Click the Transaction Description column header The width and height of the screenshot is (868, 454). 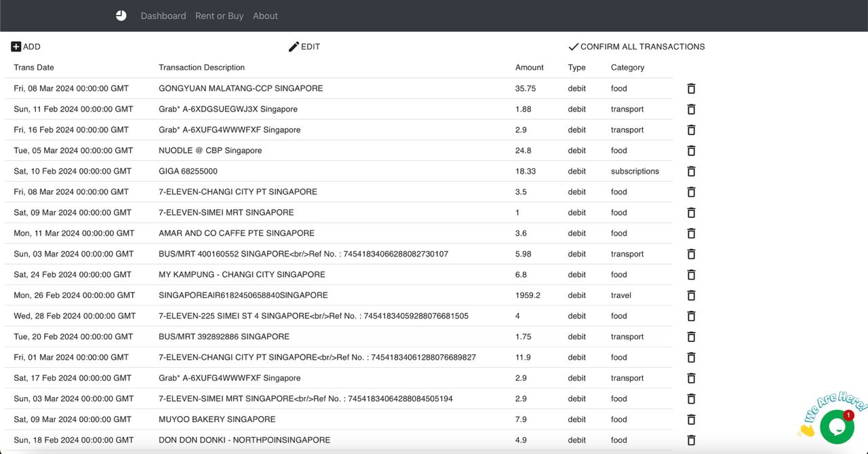[x=201, y=67]
